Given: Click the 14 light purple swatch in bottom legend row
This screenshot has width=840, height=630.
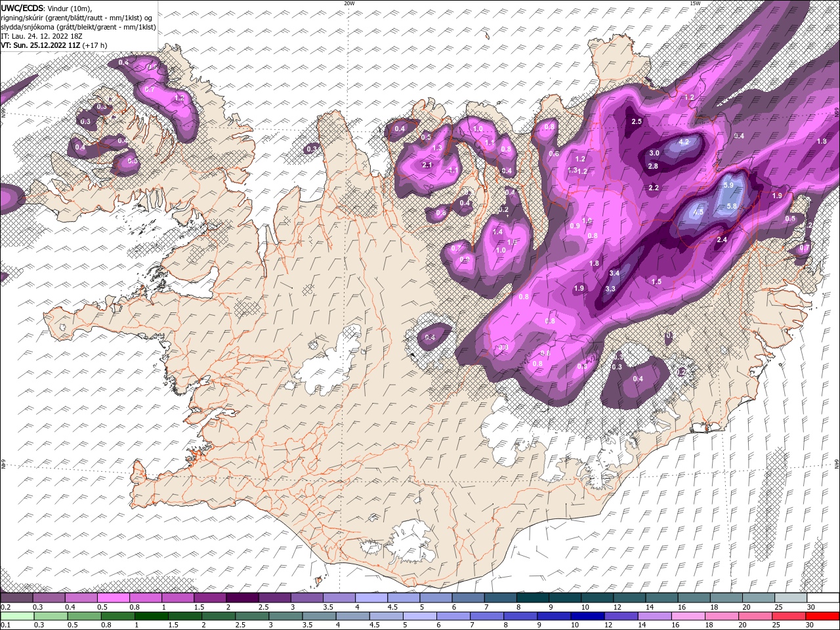Looking at the screenshot, I should pos(655,616).
